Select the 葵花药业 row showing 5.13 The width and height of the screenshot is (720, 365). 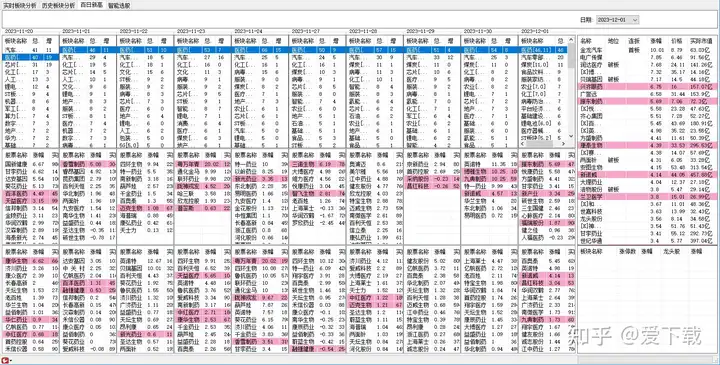31,185
